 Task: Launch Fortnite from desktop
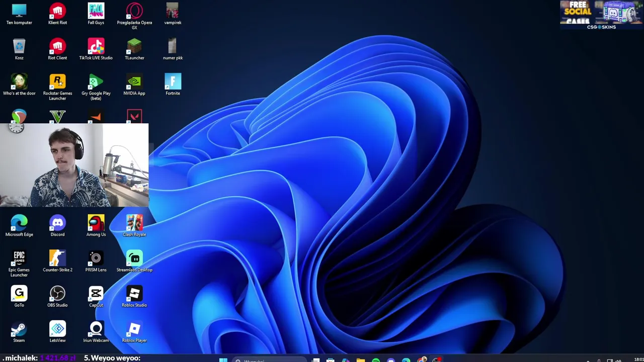click(173, 84)
